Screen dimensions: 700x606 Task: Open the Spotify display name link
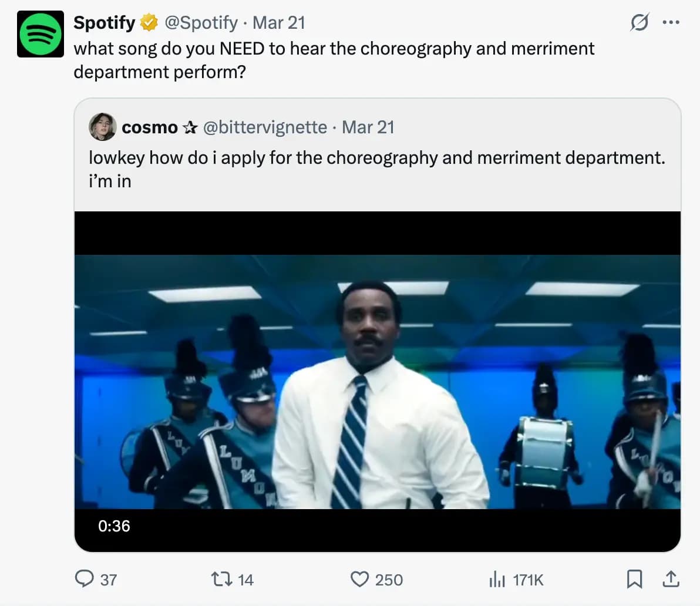105,23
